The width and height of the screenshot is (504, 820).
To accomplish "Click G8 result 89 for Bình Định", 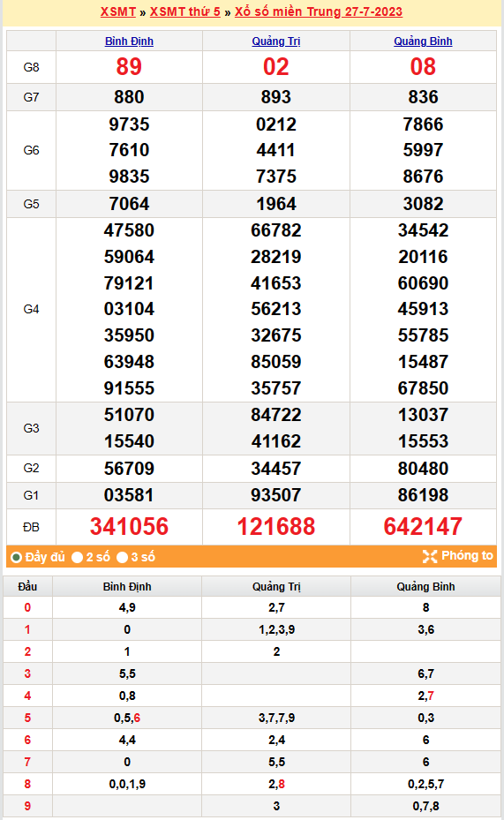I will click(129, 67).
